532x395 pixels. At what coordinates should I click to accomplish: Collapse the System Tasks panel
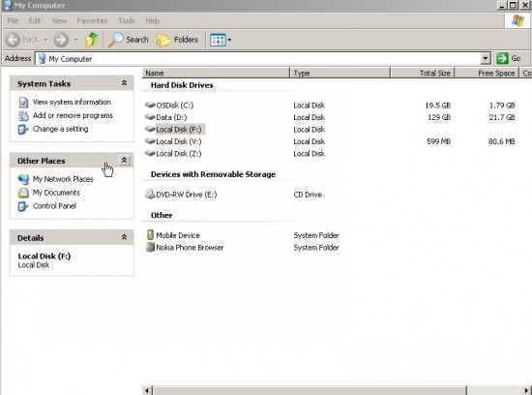pos(124,83)
